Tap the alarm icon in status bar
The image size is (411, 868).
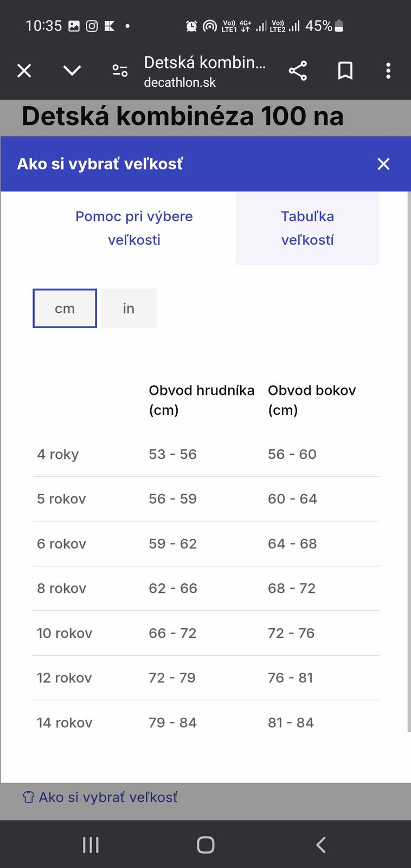point(191,26)
